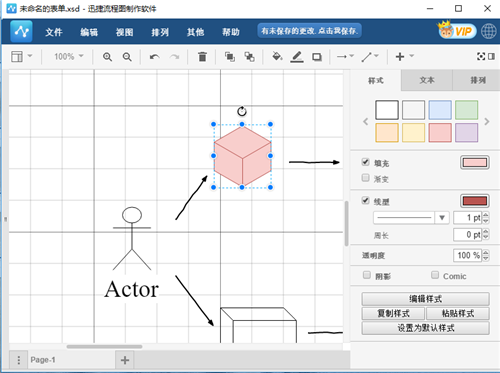Screen dimensions: 500x373
Task: Open the 文件 menu
Action: click(54, 32)
